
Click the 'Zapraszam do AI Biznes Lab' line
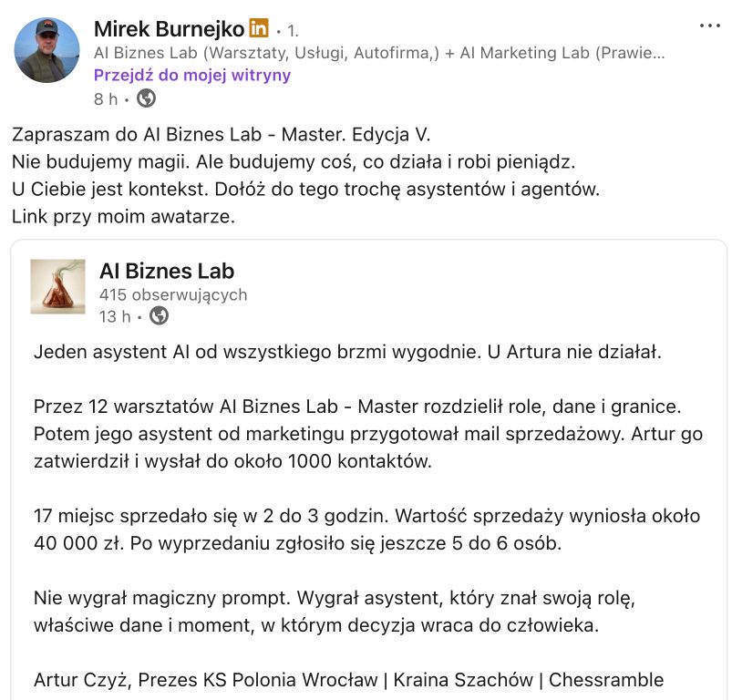221,134
